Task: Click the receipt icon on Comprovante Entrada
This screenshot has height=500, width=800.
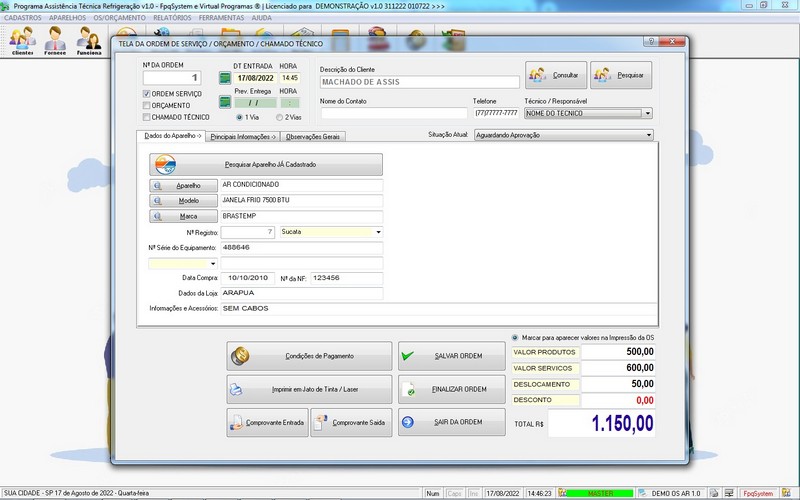Action: coord(237,422)
